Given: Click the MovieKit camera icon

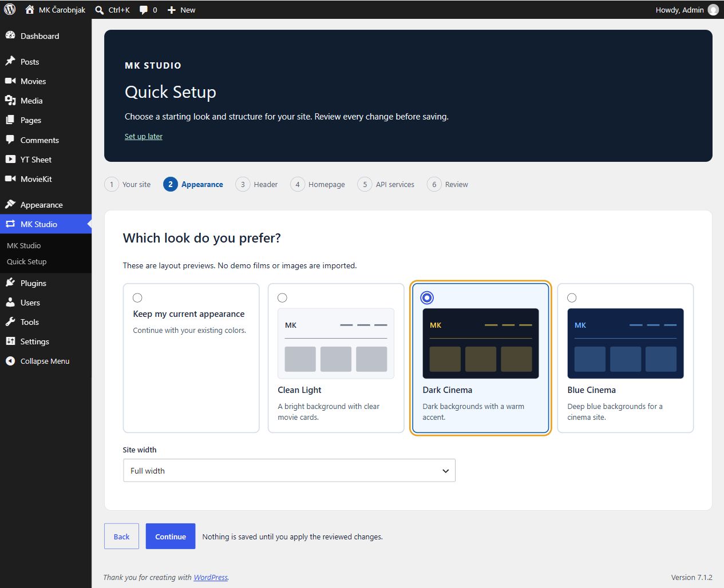Looking at the screenshot, I should pos(10,178).
